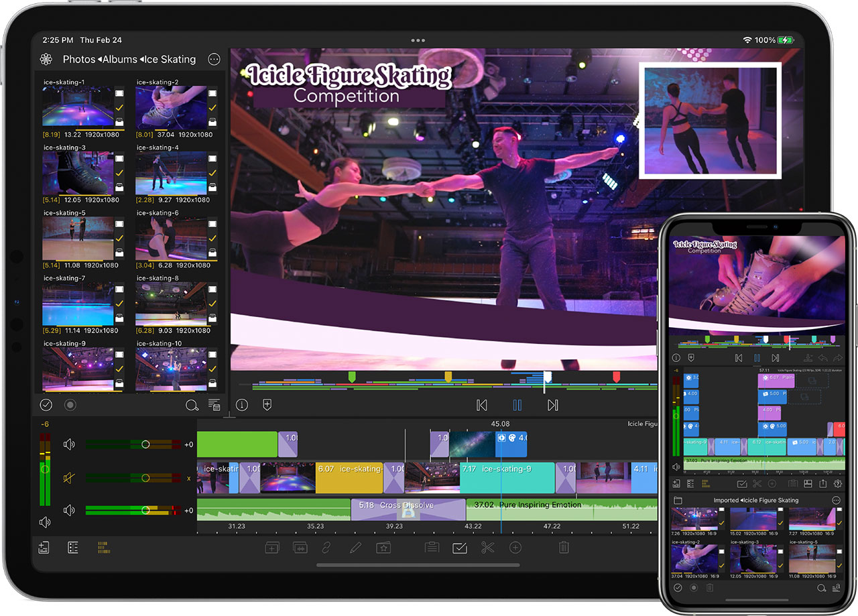Go back to Photos in the breadcrumb
This screenshot has height=616, width=858.
79,60
